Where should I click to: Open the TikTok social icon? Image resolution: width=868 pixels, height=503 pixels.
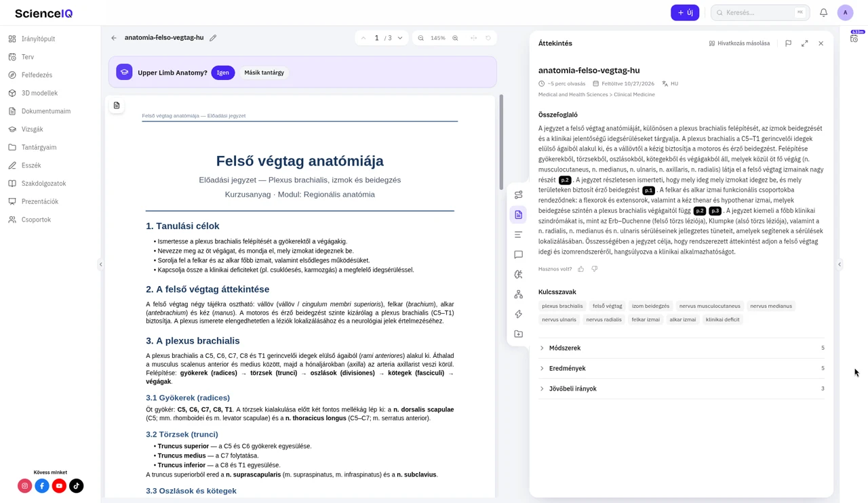[77, 486]
